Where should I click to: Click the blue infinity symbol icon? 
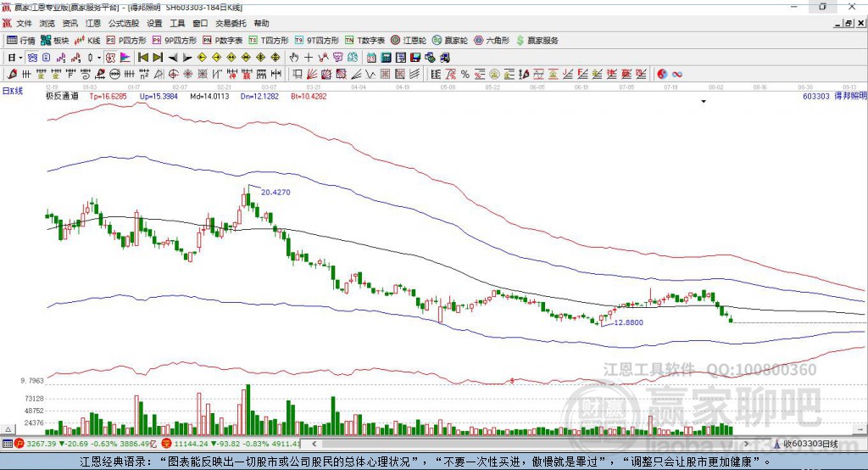point(677,75)
